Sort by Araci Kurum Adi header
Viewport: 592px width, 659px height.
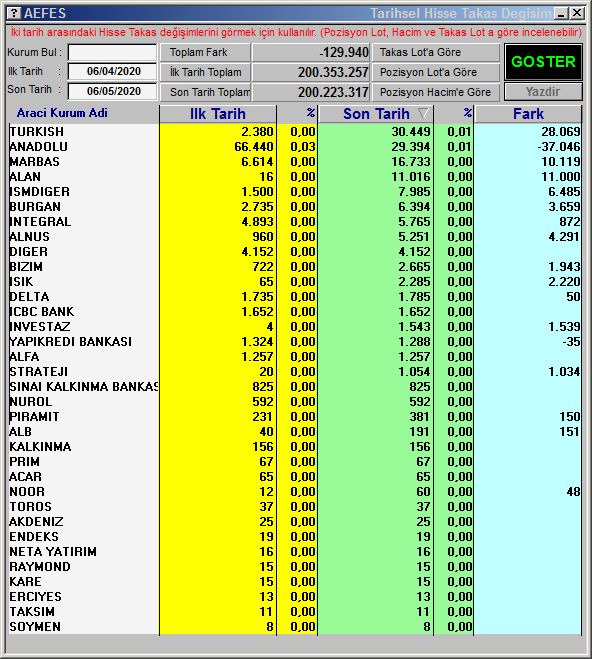tap(62, 113)
